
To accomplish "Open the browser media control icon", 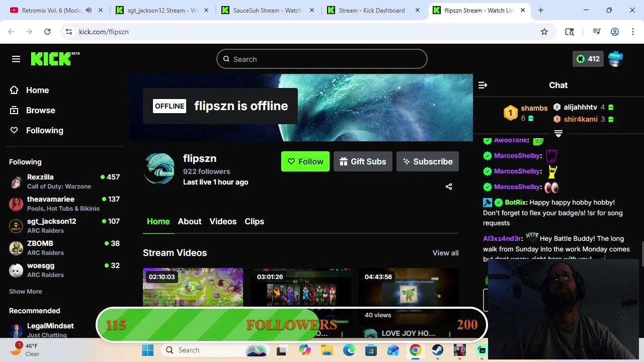I will coord(597,32).
